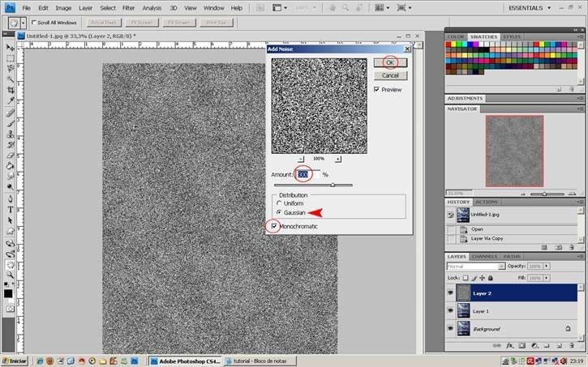The width and height of the screenshot is (588, 367).
Task: Add a layer mask from Layers panel
Action: [x=522, y=345]
